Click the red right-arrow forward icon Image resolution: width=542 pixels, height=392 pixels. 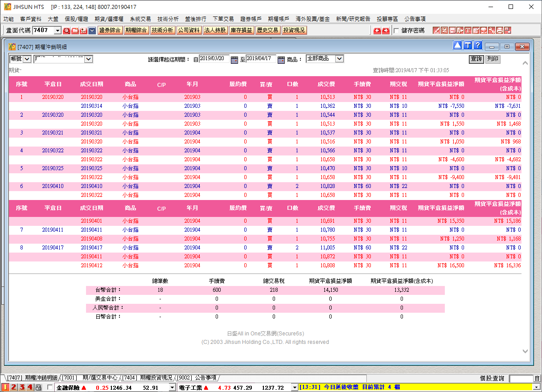pos(386,30)
